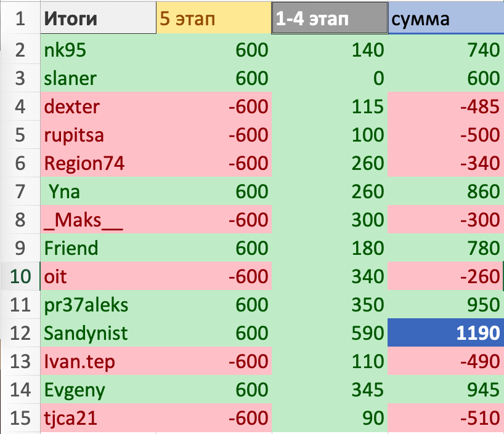Screen dimensions: 504x434
Task: Click the nk95 name cell
Action: (97, 50)
